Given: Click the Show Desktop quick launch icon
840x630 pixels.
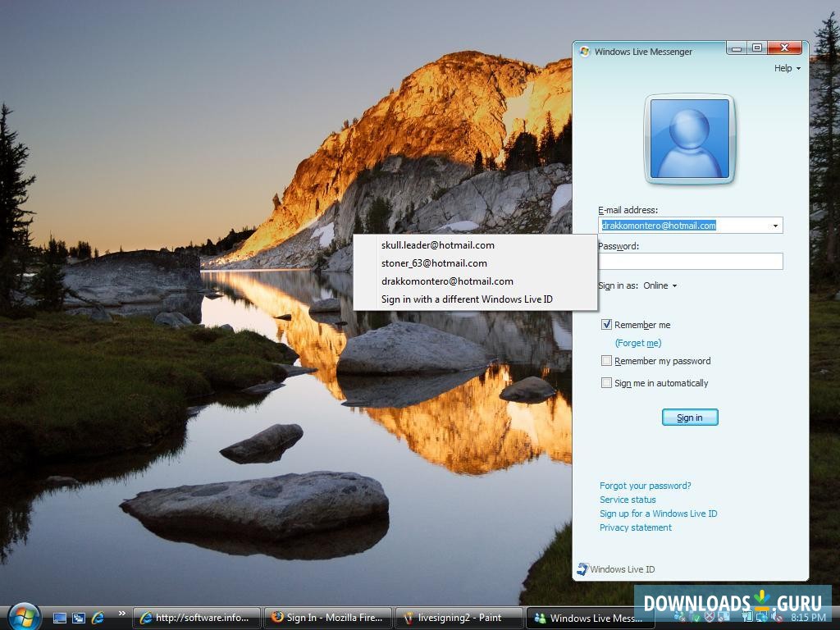Looking at the screenshot, I should point(59,618).
